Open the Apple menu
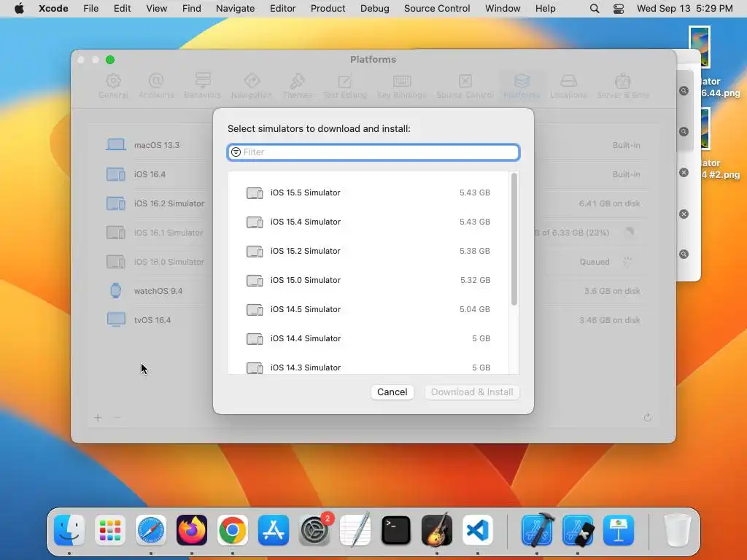Viewport: 747px width, 560px height. click(19, 9)
